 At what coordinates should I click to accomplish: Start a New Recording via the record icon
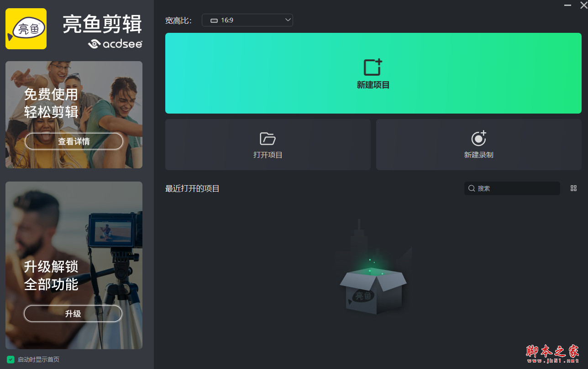(478, 139)
